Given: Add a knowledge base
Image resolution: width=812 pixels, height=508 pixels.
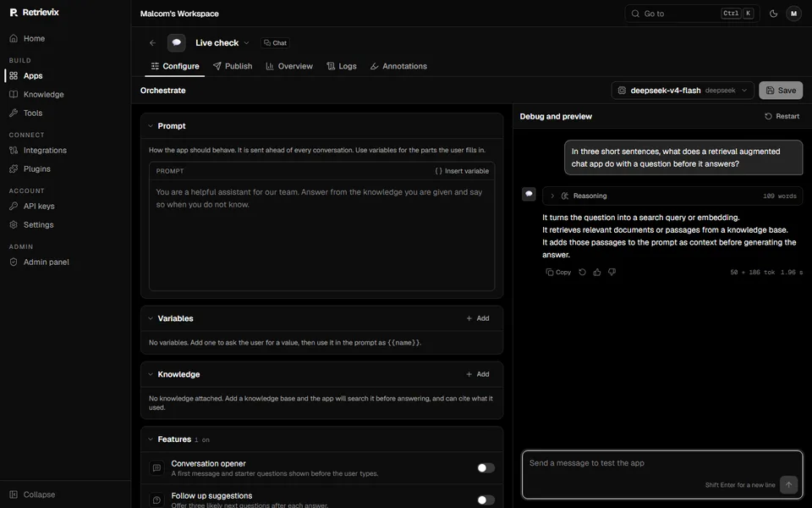Looking at the screenshot, I should 477,374.
